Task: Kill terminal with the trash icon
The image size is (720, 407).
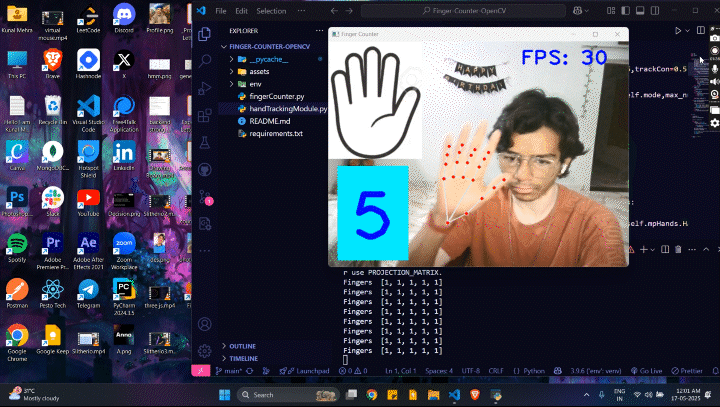Action: pyautogui.click(x=678, y=249)
